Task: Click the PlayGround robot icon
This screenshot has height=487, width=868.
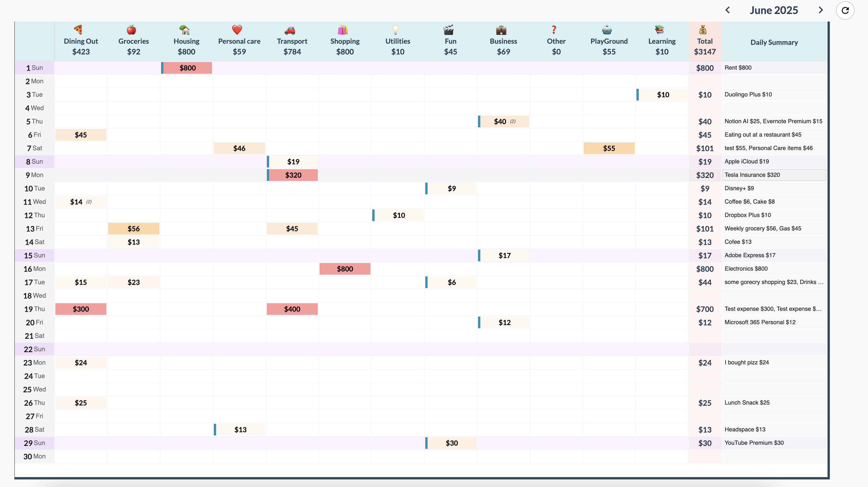Action: click(x=607, y=30)
